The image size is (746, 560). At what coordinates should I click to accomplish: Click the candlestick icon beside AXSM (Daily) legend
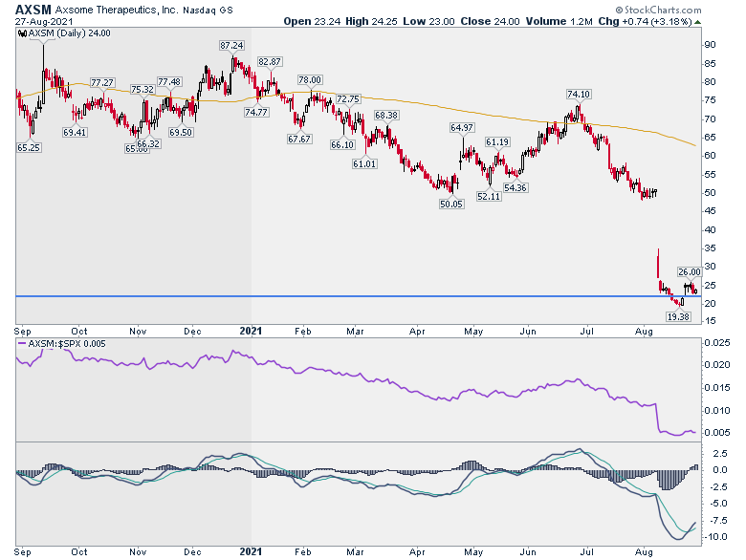[22, 33]
